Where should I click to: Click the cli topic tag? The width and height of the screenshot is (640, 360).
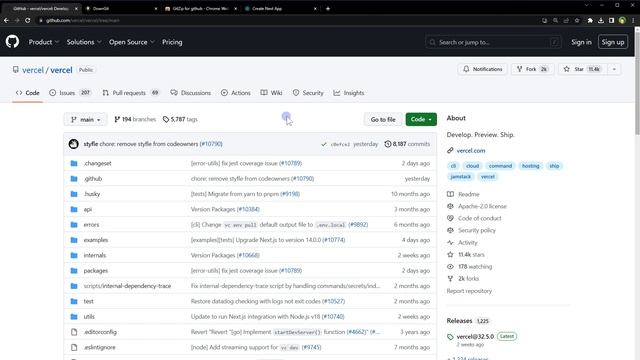(453, 166)
